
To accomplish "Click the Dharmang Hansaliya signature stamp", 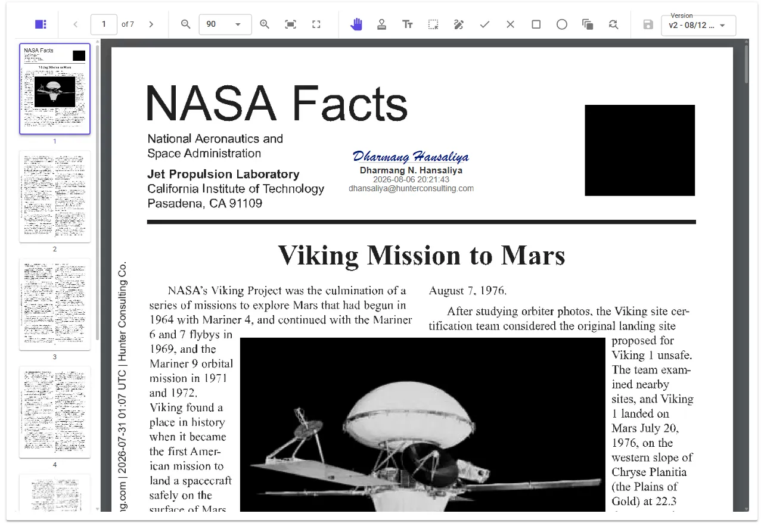I will pyautogui.click(x=411, y=171).
